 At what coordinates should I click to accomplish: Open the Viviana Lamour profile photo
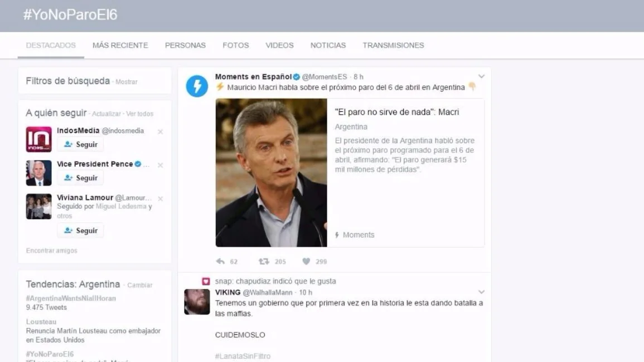click(x=38, y=207)
